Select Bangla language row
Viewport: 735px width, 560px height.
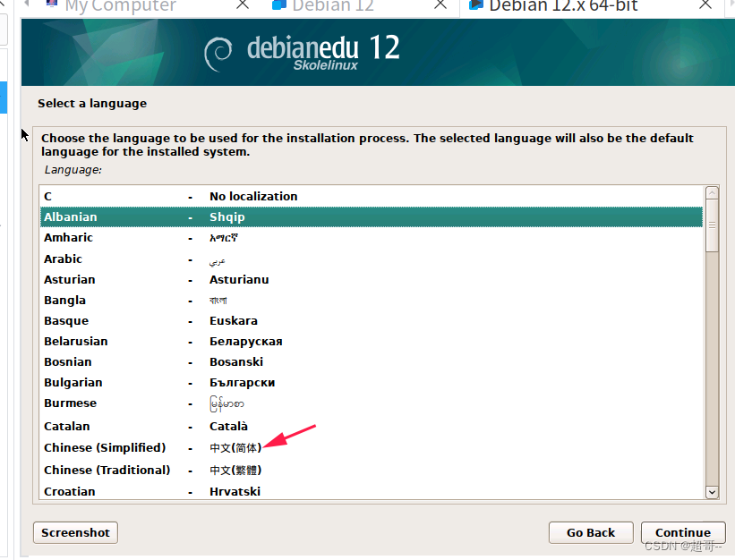tap(372, 301)
